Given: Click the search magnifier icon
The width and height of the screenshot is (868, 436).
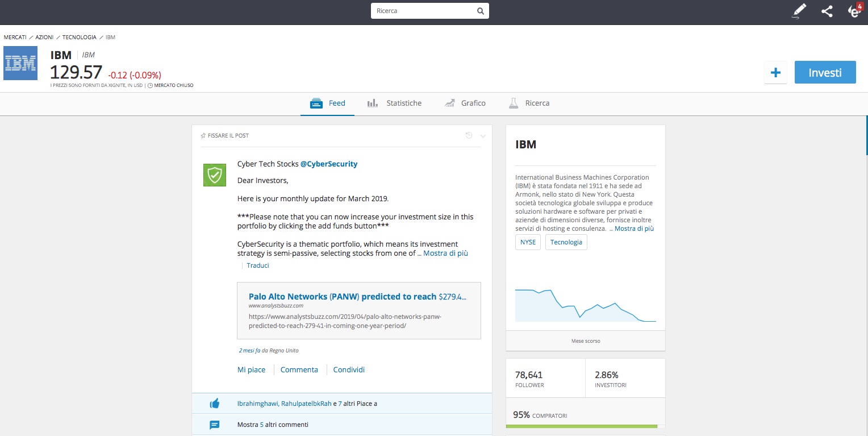Looking at the screenshot, I should 480,11.
